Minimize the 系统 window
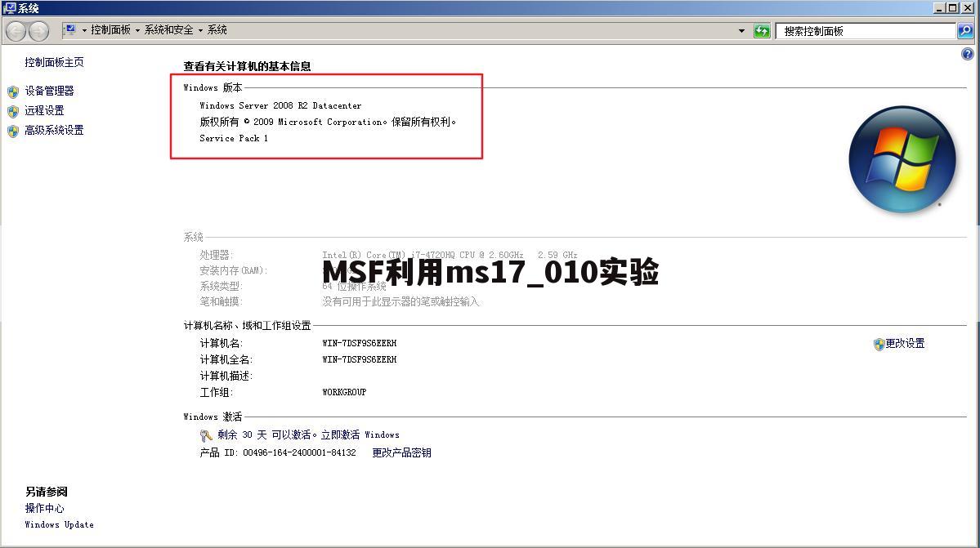This screenshot has height=548, width=980. (939, 8)
